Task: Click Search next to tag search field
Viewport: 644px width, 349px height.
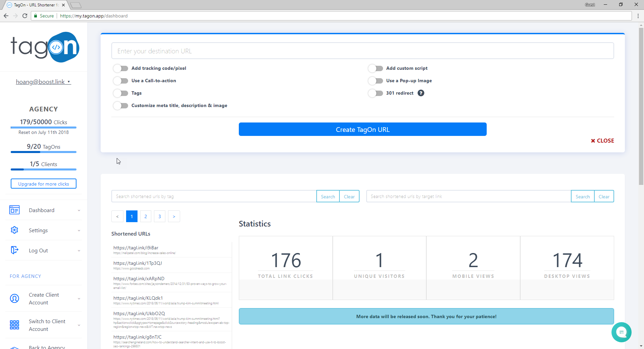Action: [328, 196]
